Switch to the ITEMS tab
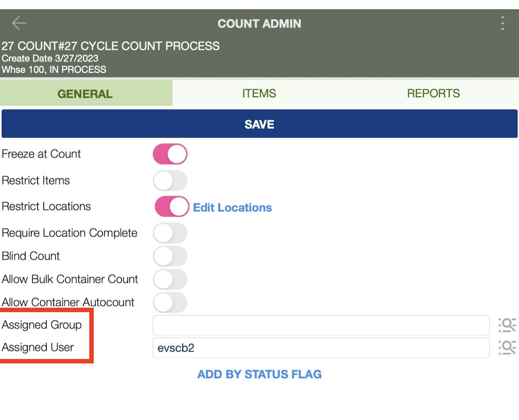Image resolution: width=519 pixels, height=420 pixels. point(259,93)
